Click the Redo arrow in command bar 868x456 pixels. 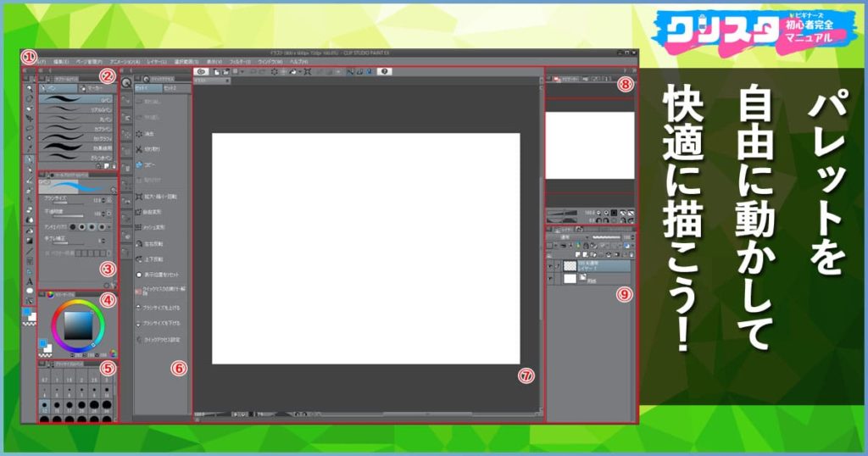click(263, 71)
